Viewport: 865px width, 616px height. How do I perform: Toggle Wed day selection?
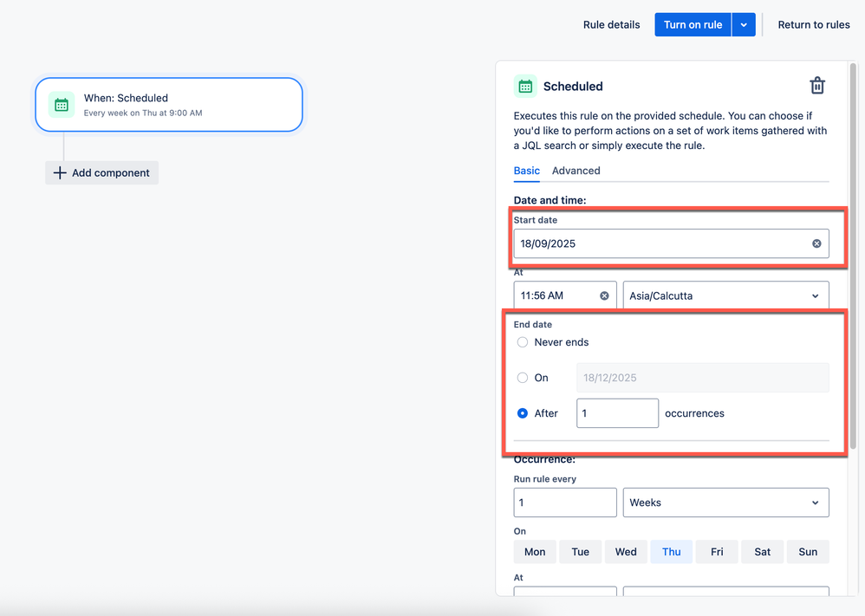(x=626, y=552)
